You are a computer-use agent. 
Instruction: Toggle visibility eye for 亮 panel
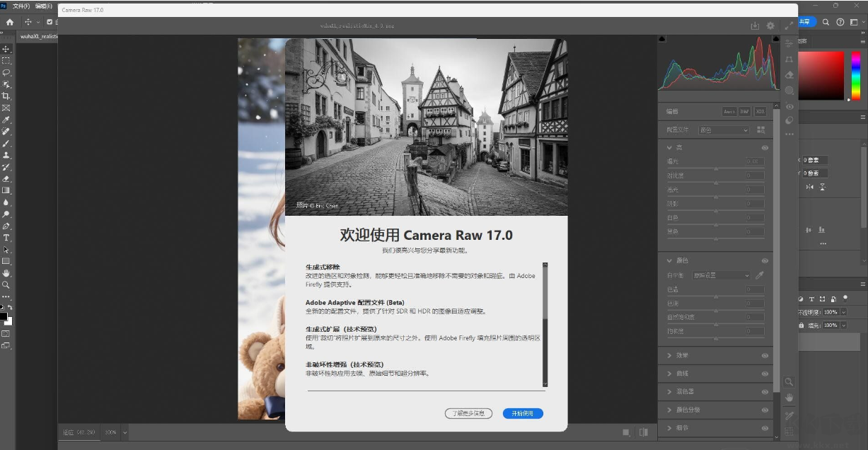click(x=765, y=148)
